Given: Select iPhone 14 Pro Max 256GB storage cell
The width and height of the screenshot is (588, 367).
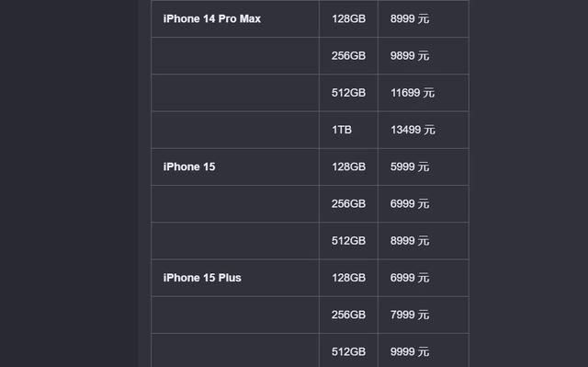Looking at the screenshot, I should [348, 55].
